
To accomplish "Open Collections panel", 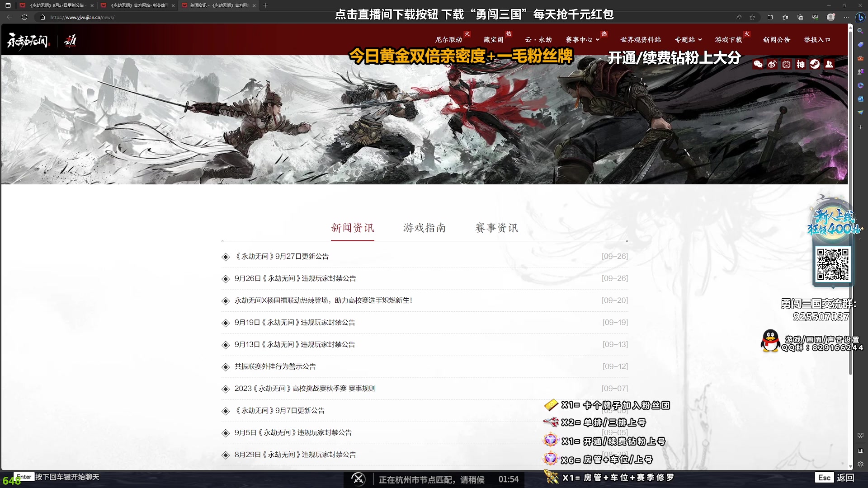I will (x=800, y=17).
